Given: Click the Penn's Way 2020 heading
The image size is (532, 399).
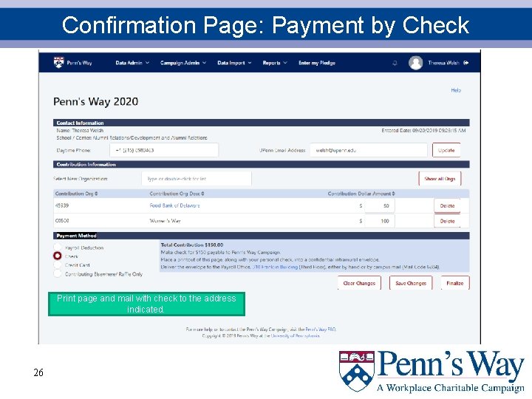Looking at the screenshot, I should click(95, 101).
